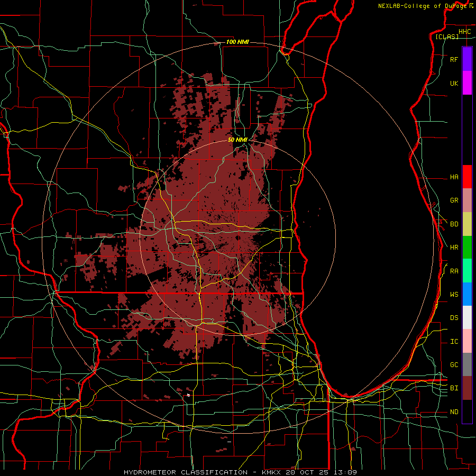The image size is (476, 476).
Task: Click the GC gray legend swatch
Action: point(467,364)
